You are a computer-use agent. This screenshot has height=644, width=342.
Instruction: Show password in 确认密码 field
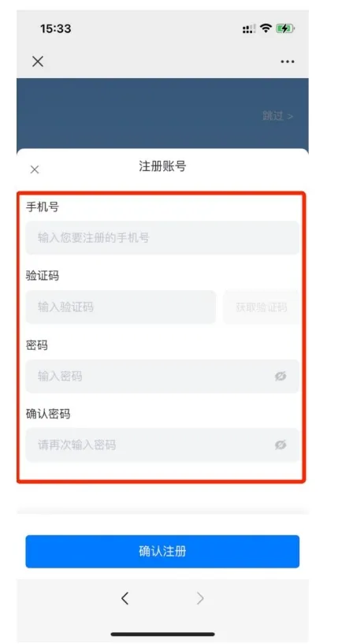[x=281, y=445]
